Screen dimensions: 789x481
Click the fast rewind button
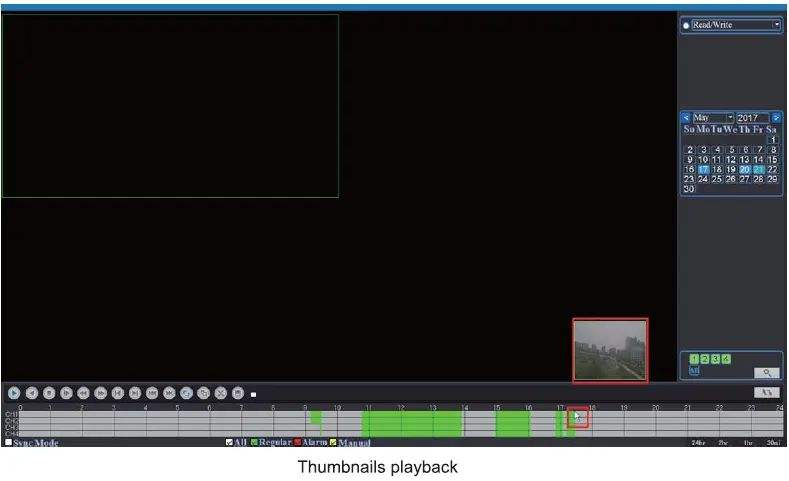tap(84, 393)
